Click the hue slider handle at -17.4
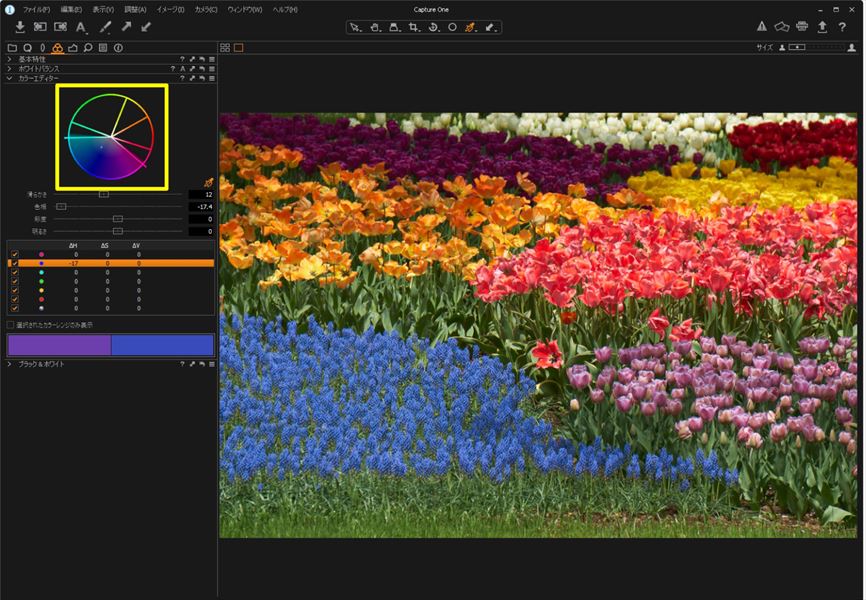 (61, 207)
